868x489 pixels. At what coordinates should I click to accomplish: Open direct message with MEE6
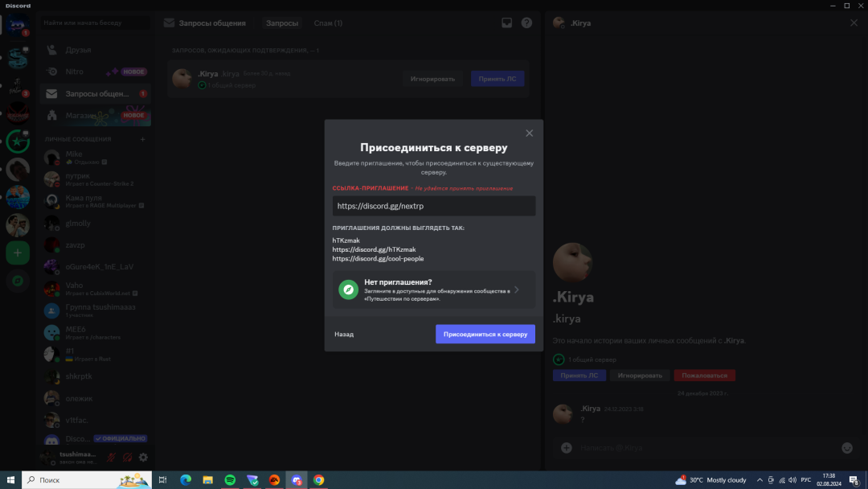[95, 332]
